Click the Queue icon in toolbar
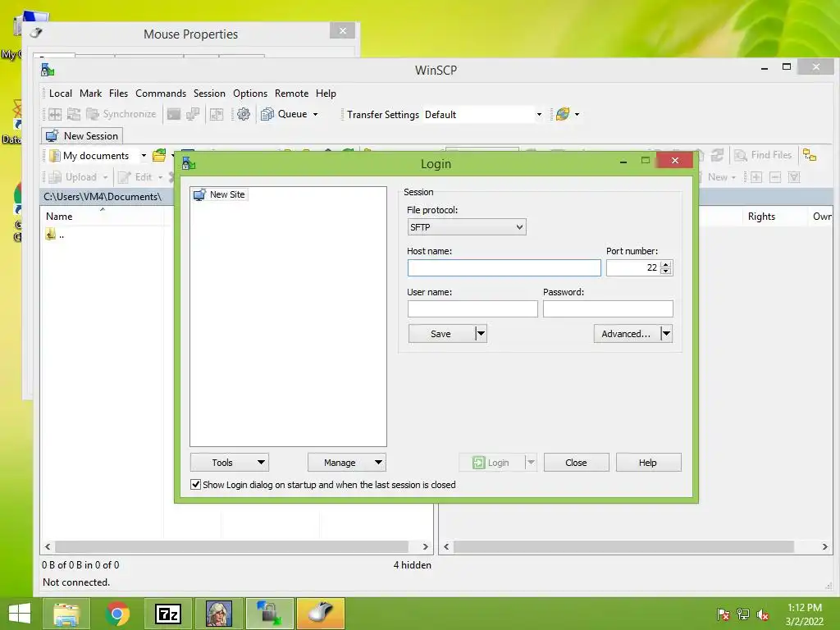840x630 pixels. point(267,114)
